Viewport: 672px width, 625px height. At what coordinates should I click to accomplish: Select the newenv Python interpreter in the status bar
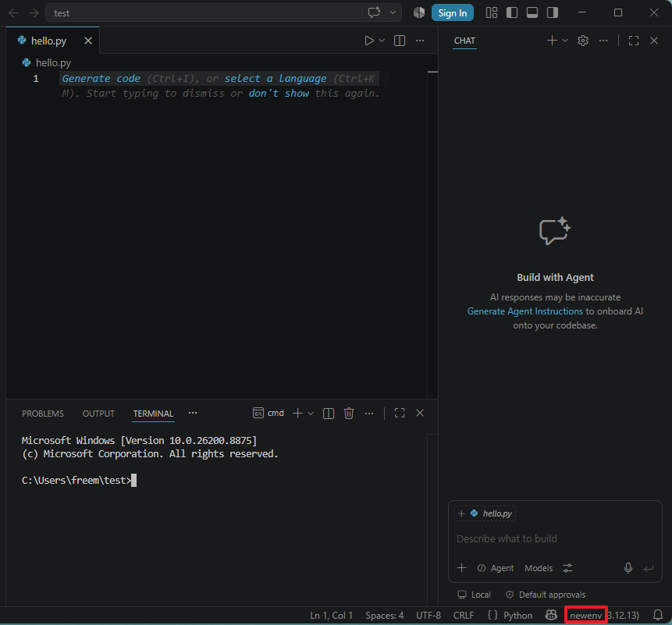(585, 616)
